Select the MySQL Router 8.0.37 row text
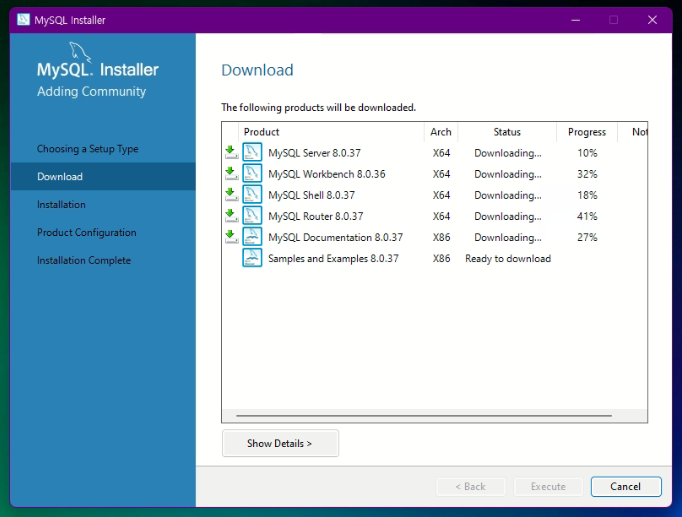The image size is (682, 517). [315, 216]
